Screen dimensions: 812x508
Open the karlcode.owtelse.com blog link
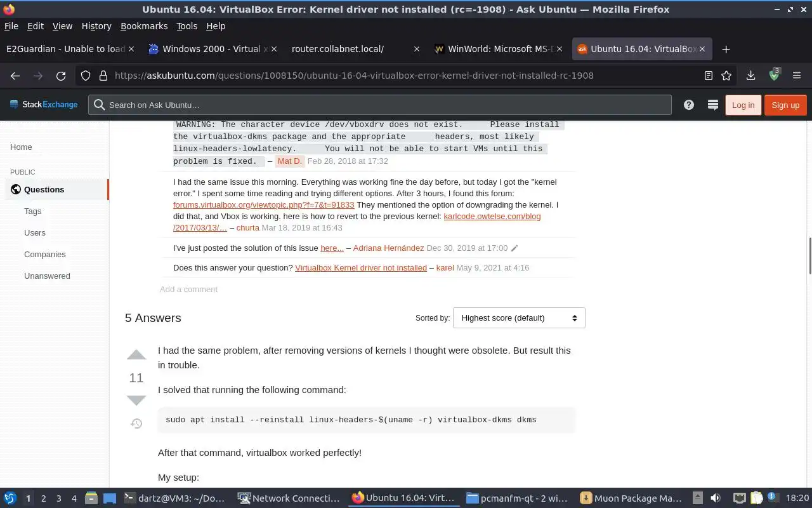point(492,217)
